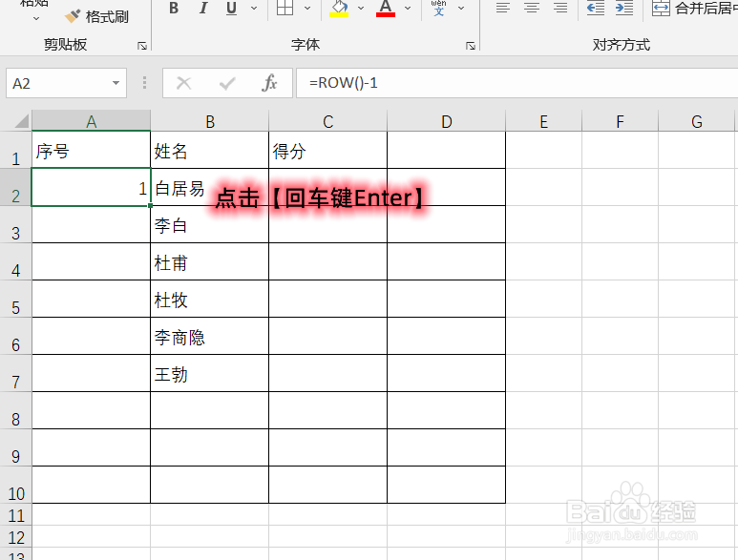Viewport: 738px width, 560px height.
Task: Select row 1 header
Action: pos(15,150)
